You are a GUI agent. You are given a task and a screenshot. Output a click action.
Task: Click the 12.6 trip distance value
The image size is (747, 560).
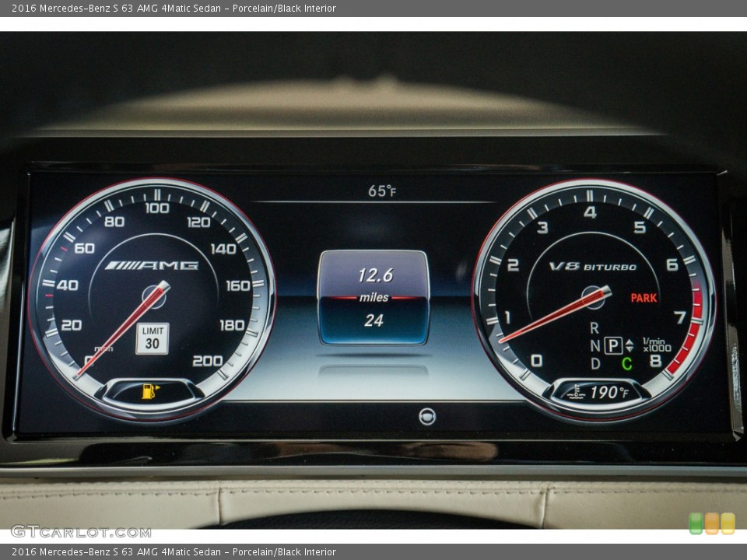click(x=375, y=275)
